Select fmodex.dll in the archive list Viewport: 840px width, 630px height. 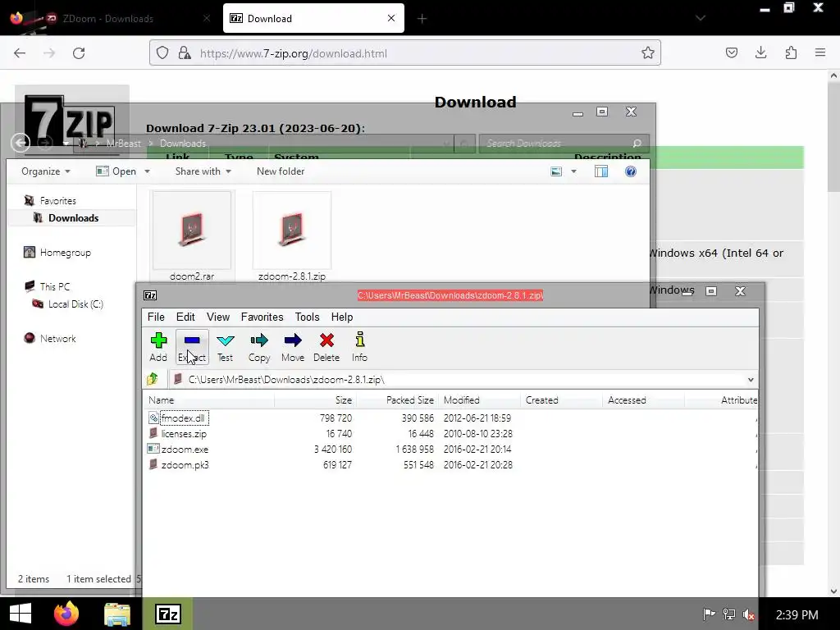coord(183,418)
